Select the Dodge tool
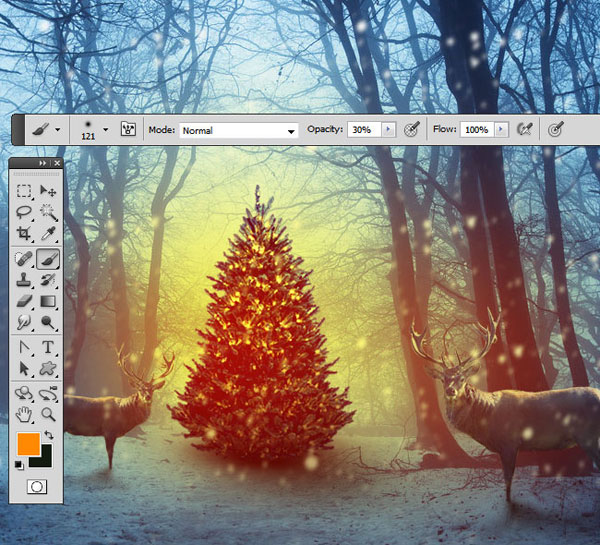600x545 pixels. 48,322
